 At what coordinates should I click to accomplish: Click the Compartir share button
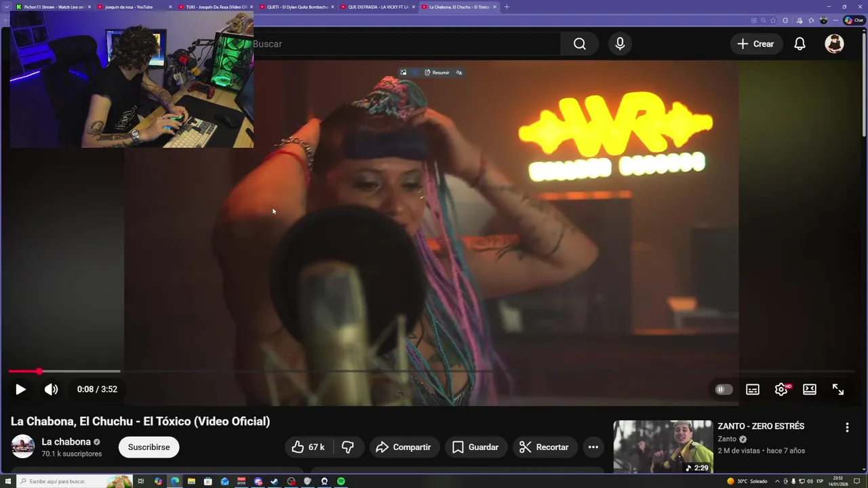(403, 447)
